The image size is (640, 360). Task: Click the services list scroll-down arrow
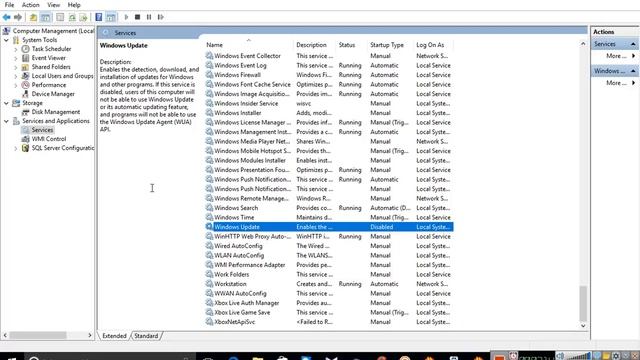(583, 326)
